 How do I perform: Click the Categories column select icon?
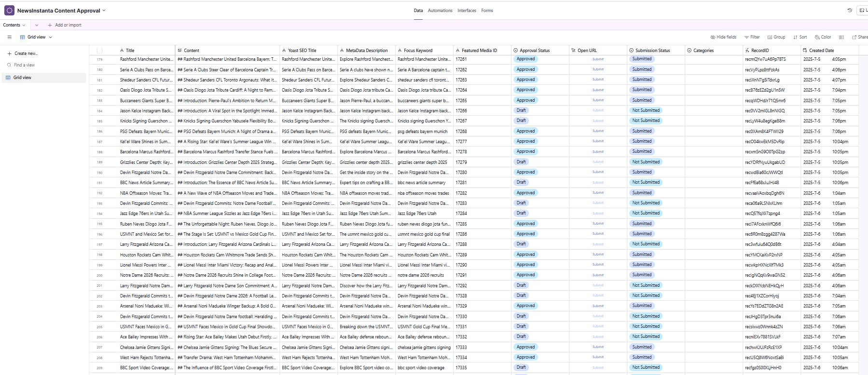tap(689, 50)
